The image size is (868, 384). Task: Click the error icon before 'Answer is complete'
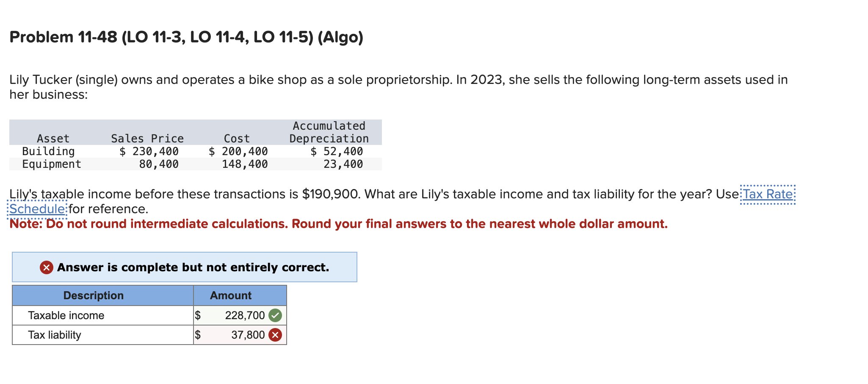(47, 267)
